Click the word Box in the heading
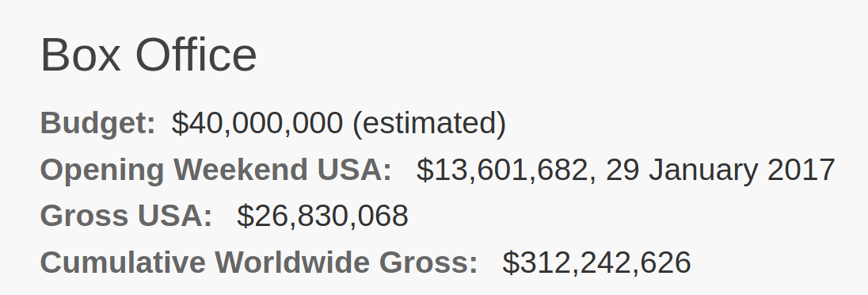This screenshot has width=868, height=295. coord(81,55)
